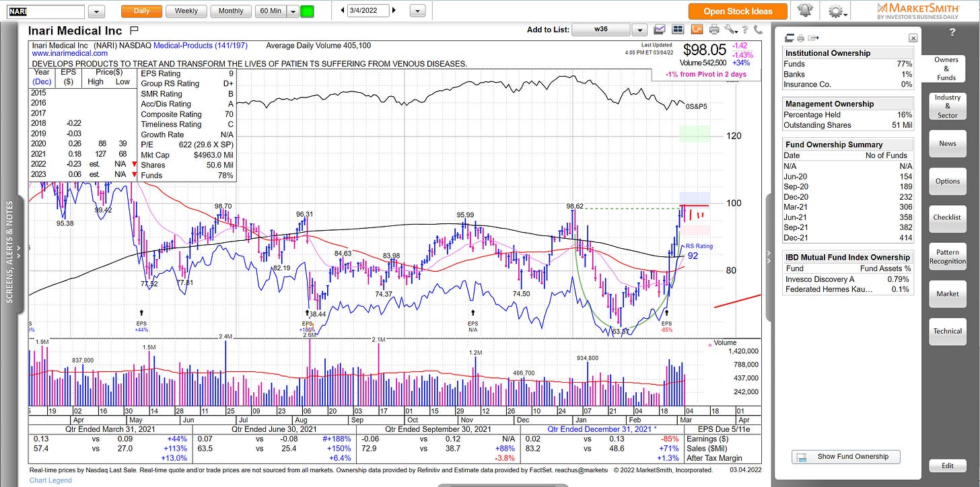Screen dimensions: 980x487
Task: Click the Dec-21 fund count row
Action: (x=847, y=238)
